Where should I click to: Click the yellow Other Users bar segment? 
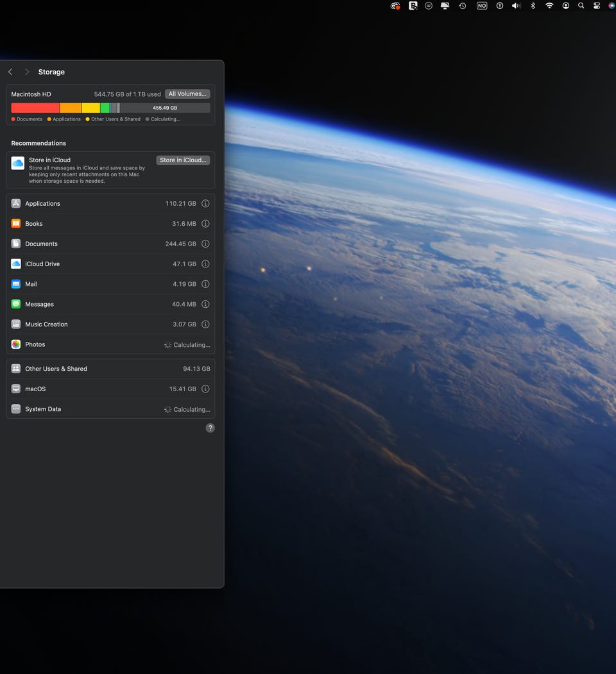coord(90,108)
